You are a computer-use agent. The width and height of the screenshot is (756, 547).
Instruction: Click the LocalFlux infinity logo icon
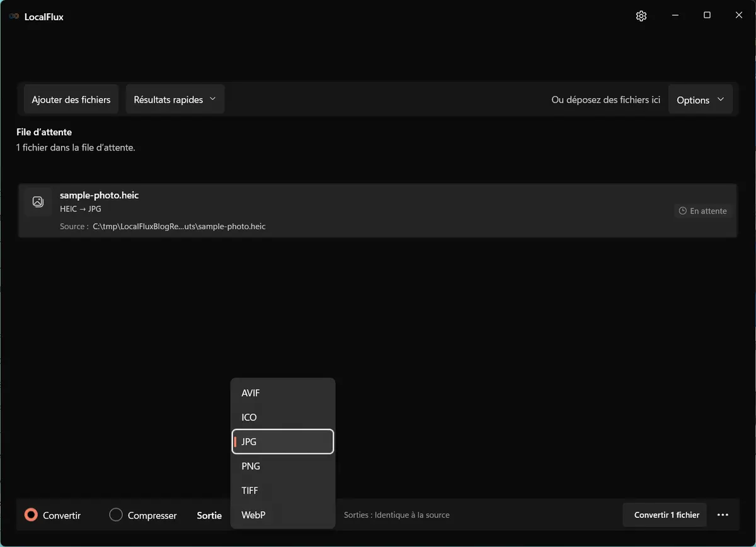(14, 17)
